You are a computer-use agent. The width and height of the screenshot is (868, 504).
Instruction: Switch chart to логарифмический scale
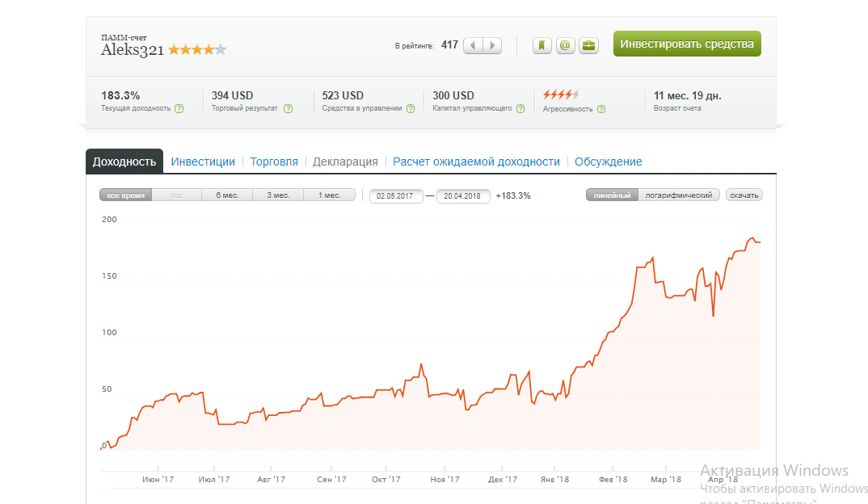tap(679, 195)
